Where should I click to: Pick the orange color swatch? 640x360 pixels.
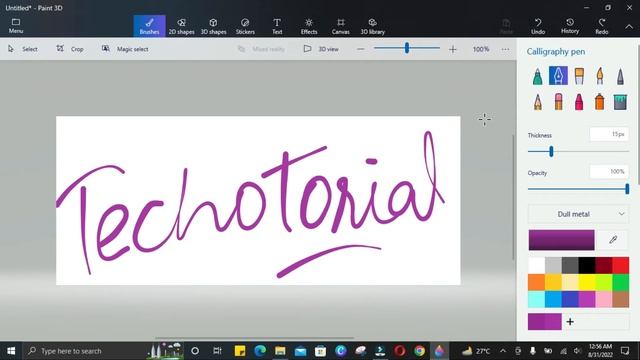[536, 282]
